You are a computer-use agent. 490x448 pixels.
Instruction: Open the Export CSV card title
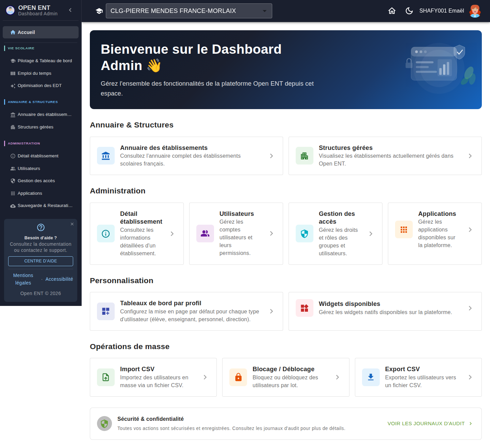pos(403,369)
